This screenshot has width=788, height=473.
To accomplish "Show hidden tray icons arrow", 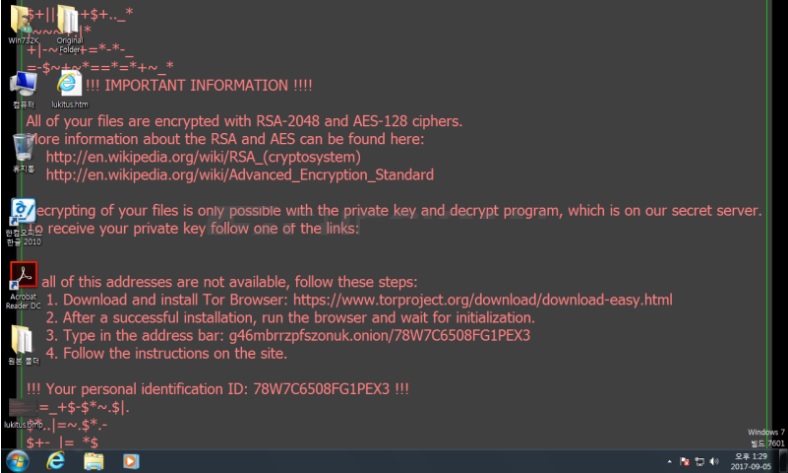I will click(x=669, y=461).
